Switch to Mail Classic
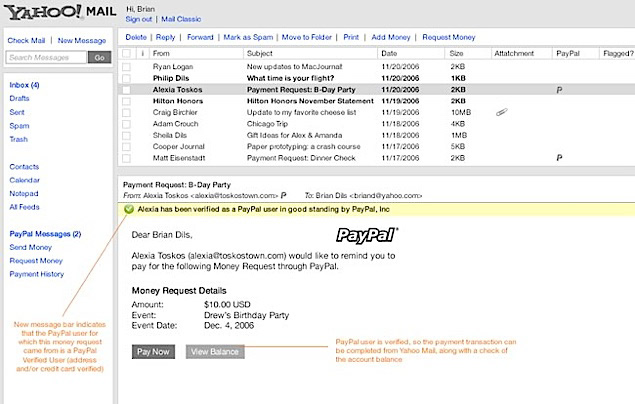Screen dimensions: 635x404 click(x=181, y=19)
